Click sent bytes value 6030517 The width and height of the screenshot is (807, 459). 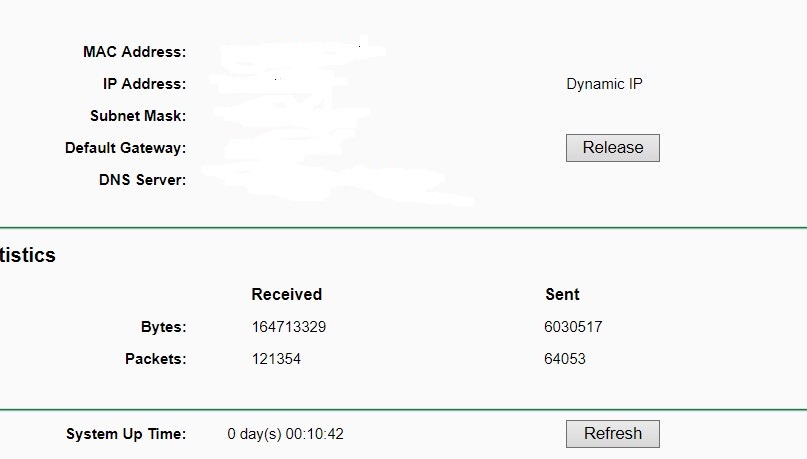(x=574, y=327)
